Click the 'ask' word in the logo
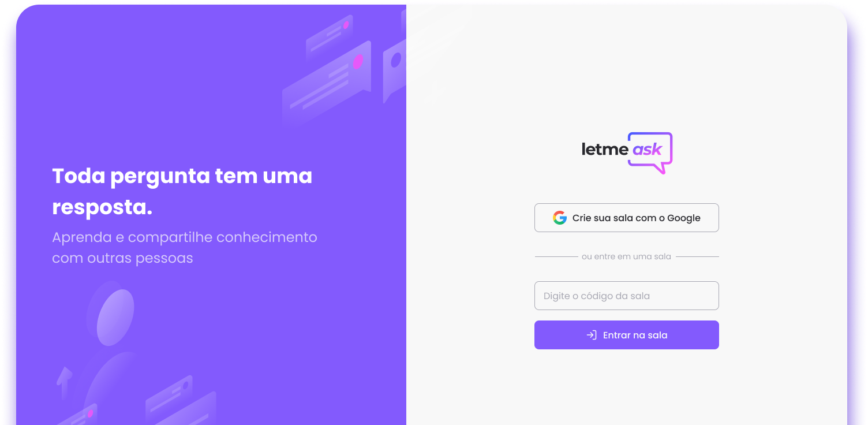This screenshot has width=868, height=425. coord(648,150)
